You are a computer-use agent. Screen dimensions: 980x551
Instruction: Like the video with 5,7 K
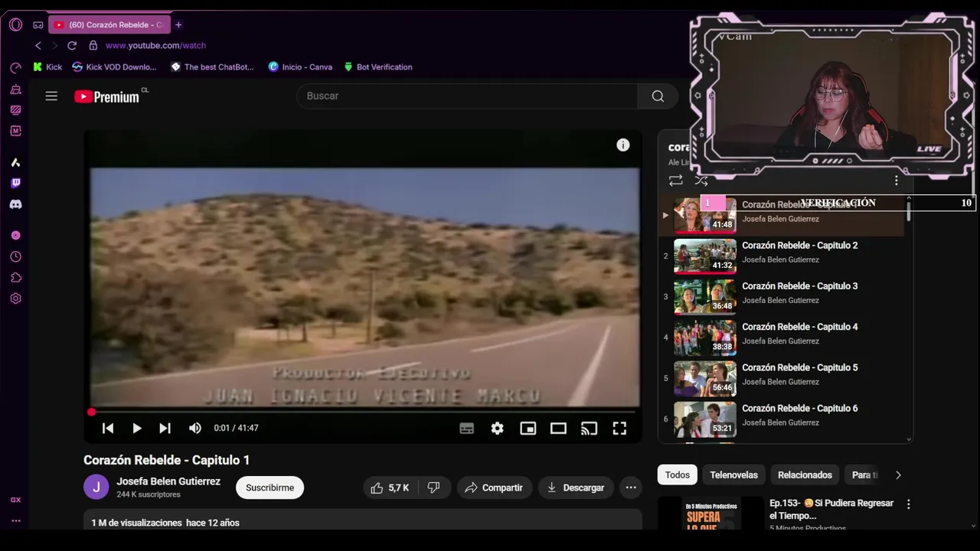[x=391, y=487]
